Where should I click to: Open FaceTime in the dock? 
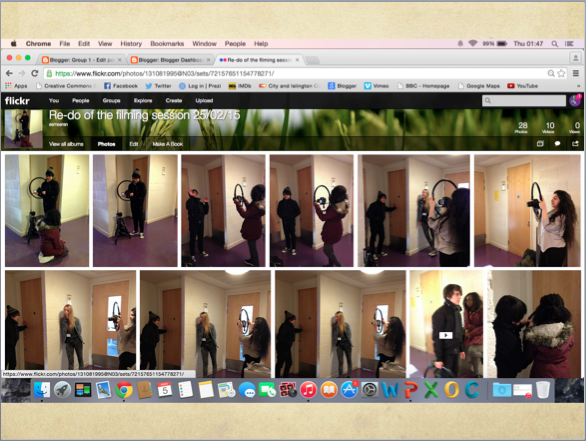coord(268,391)
